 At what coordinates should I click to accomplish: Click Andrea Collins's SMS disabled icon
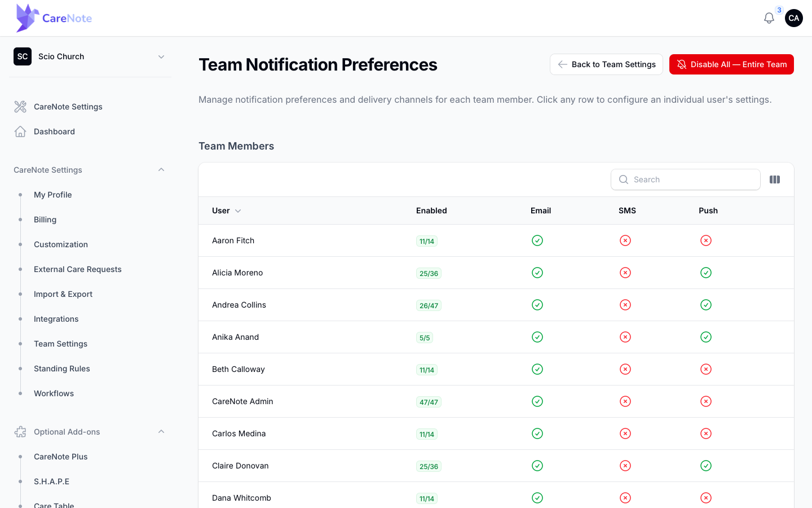[625, 305]
